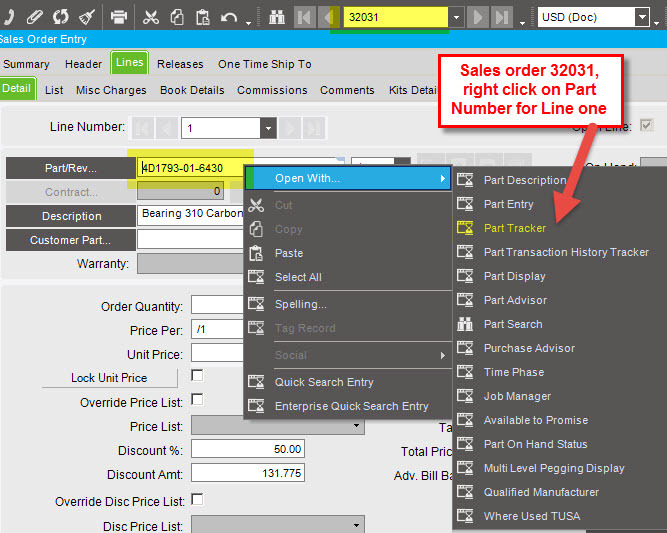
Task: Click icon beside Spelling option
Action: click(256, 304)
